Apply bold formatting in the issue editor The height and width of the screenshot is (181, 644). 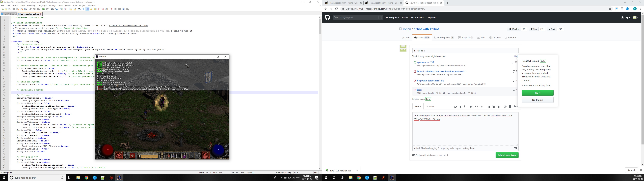coord(460,106)
